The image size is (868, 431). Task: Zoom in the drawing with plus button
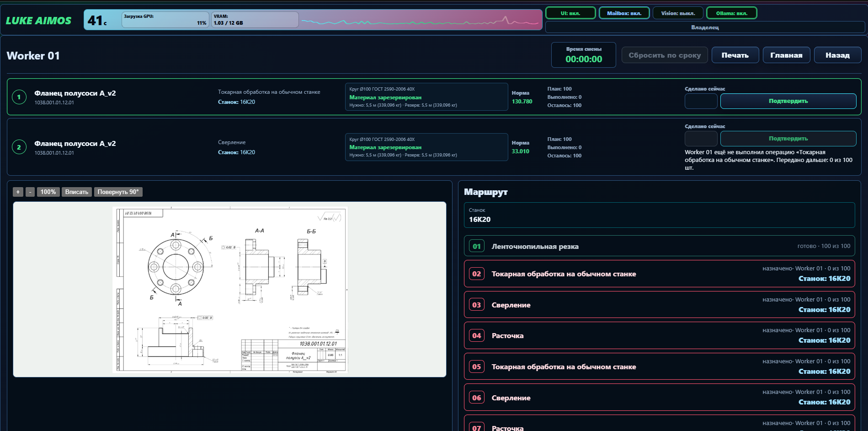18,192
